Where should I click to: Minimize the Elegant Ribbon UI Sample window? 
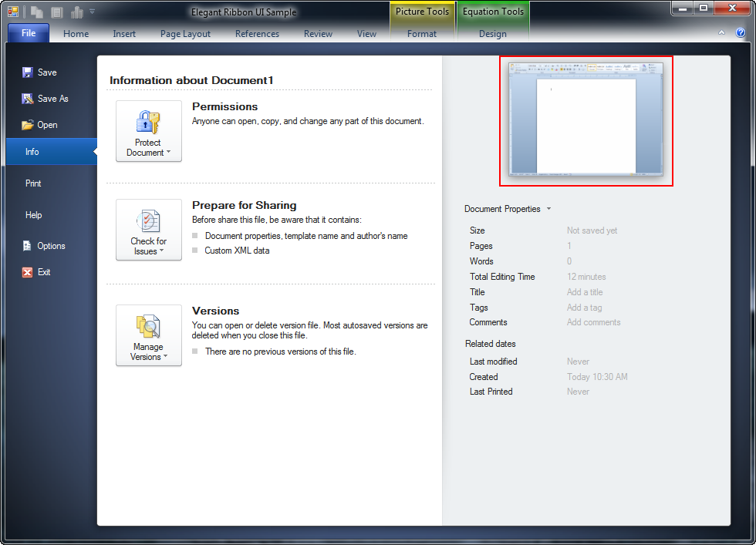pyautogui.click(x=682, y=8)
